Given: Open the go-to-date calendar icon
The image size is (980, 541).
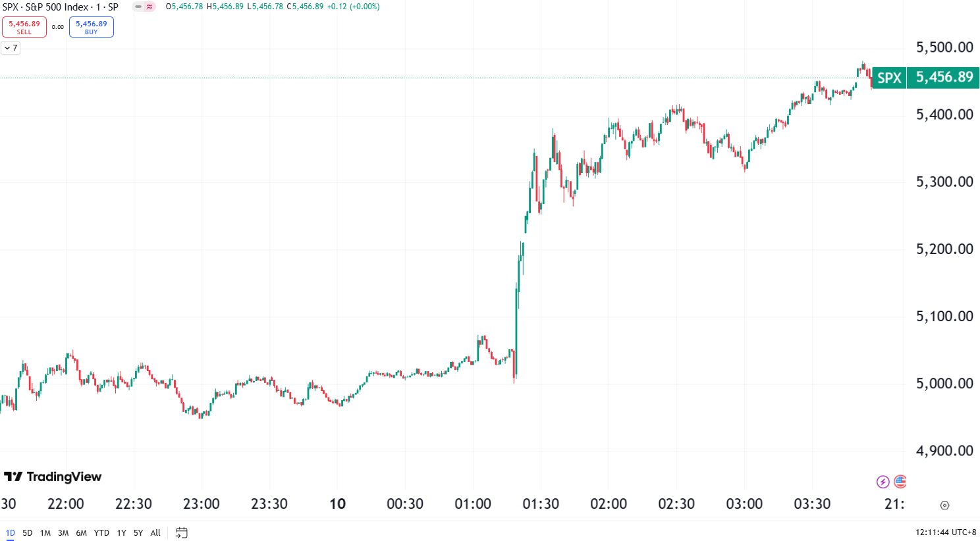Looking at the screenshot, I should tap(180, 533).
